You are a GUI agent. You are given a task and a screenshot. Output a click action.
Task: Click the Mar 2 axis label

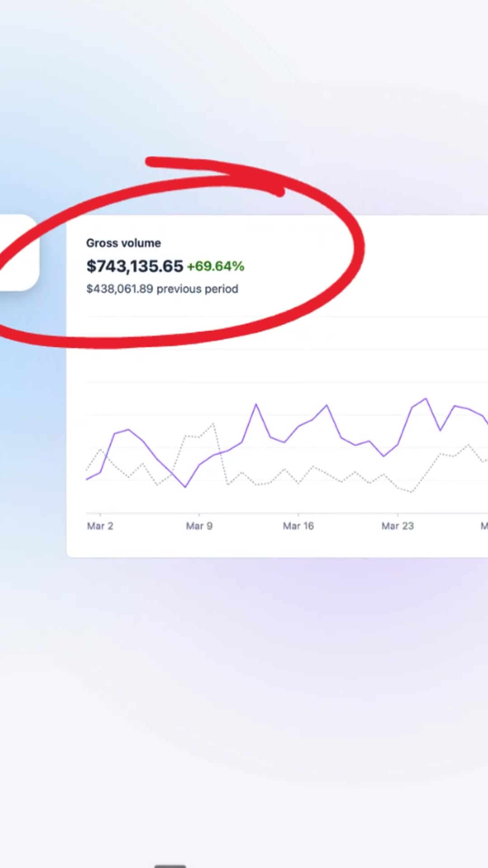click(x=100, y=526)
